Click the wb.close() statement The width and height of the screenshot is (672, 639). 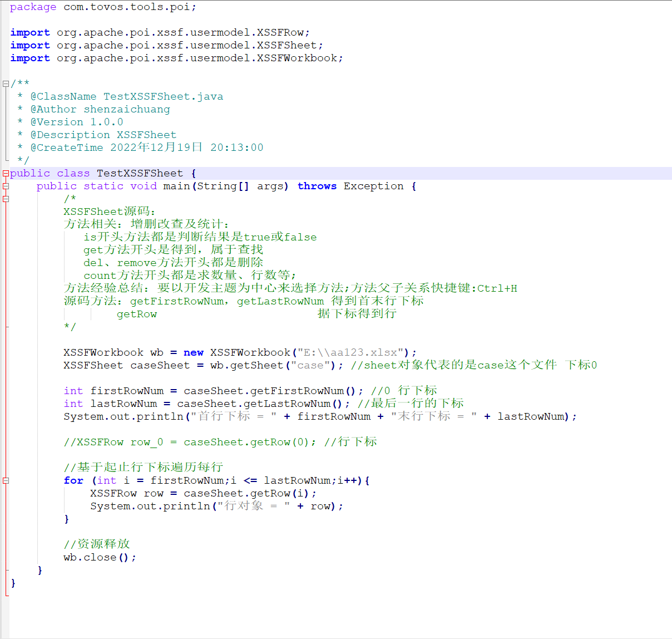point(99,557)
